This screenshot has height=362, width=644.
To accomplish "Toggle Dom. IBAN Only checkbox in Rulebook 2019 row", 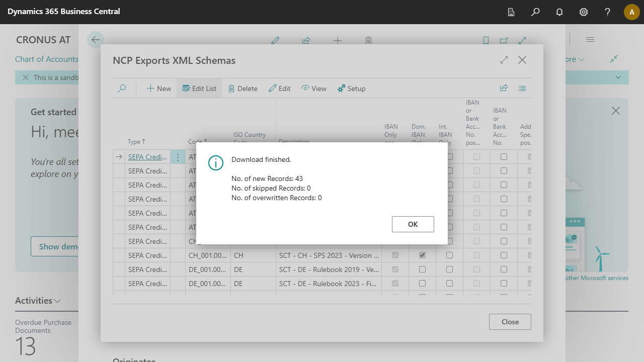I will (x=422, y=269).
